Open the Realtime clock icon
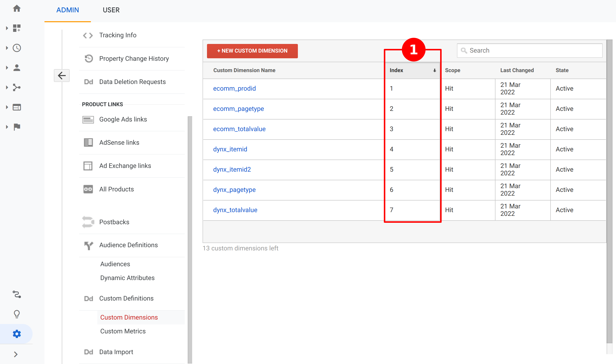Screen dimensions: 616x364 point(17,48)
